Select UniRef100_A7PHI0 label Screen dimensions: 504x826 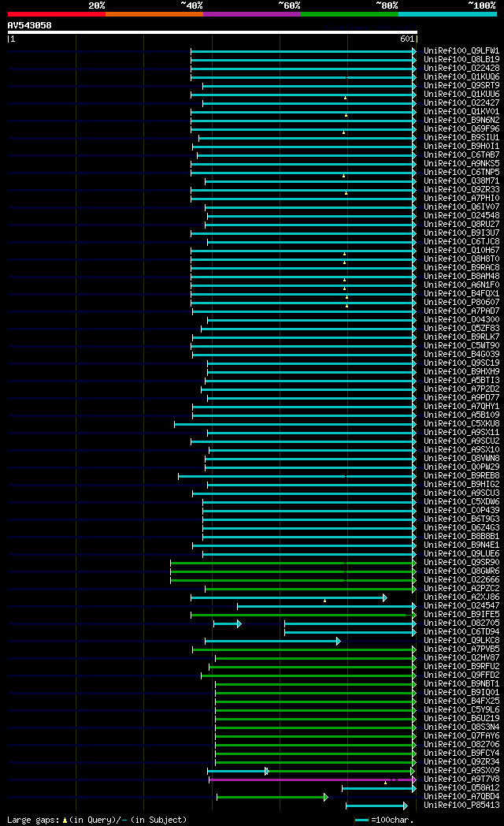tap(461, 199)
